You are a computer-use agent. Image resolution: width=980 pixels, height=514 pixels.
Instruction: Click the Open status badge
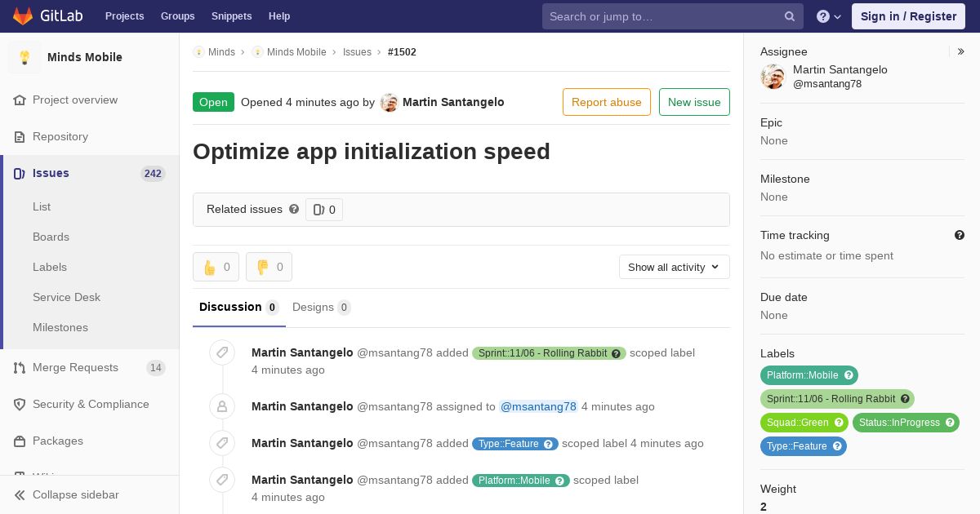pyautogui.click(x=213, y=102)
